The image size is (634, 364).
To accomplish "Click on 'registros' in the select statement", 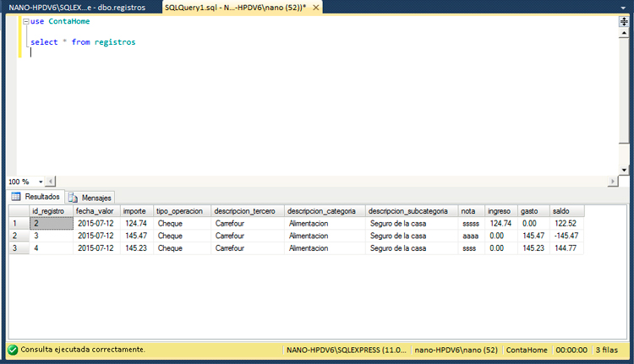I will 115,42.
